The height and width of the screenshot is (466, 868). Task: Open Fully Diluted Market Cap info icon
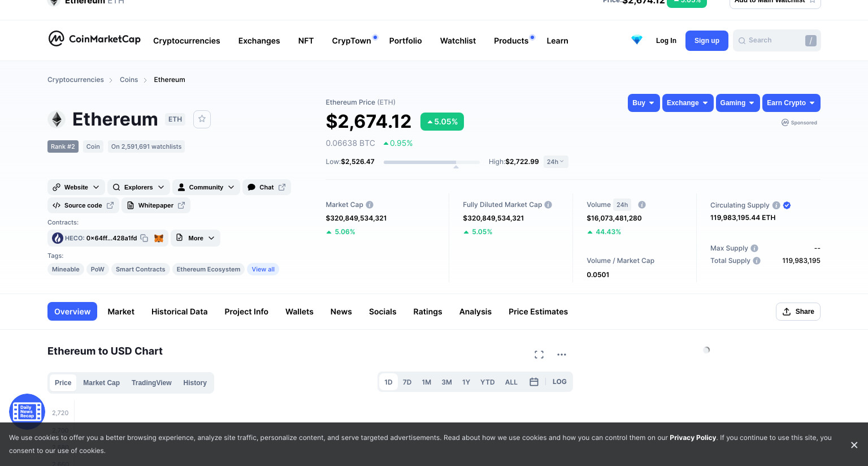548,205
